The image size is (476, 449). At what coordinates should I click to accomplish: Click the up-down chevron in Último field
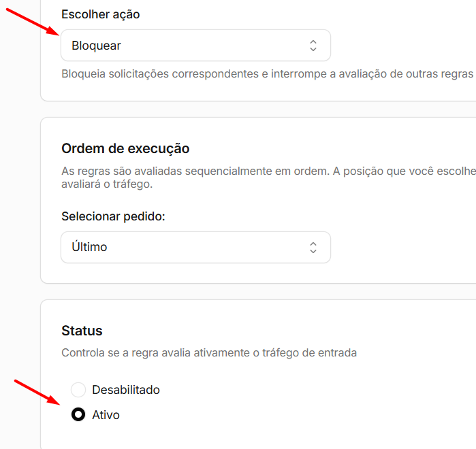[313, 248]
